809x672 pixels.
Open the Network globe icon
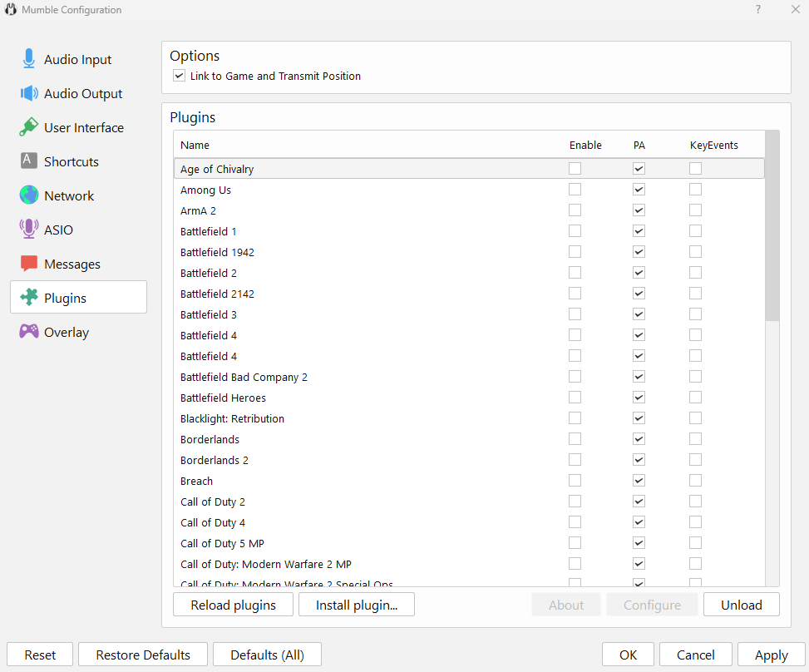(29, 195)
